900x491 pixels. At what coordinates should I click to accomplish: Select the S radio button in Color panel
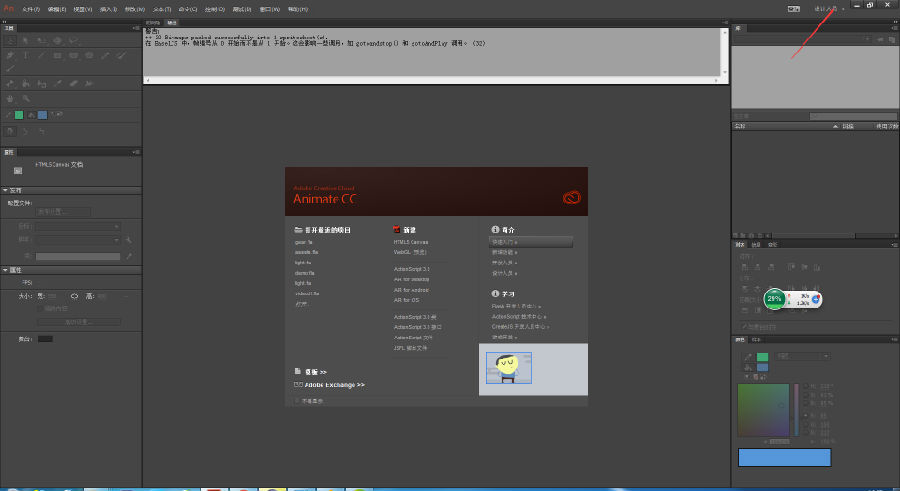(805, 395)
